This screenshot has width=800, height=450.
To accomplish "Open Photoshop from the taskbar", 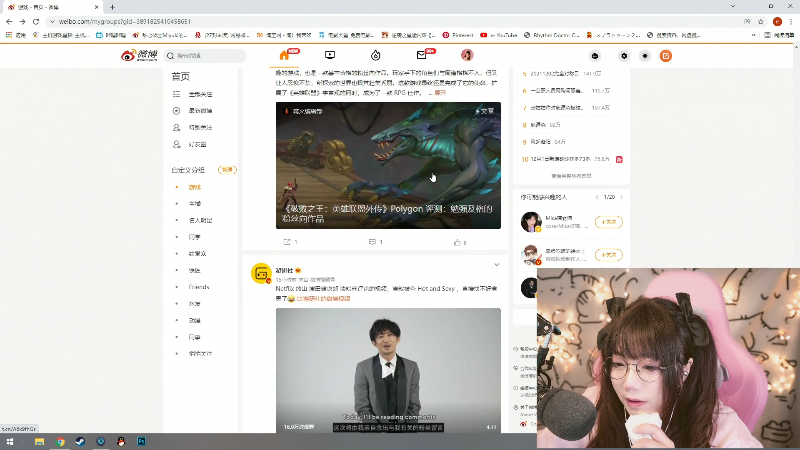I will tap(141, 442).
